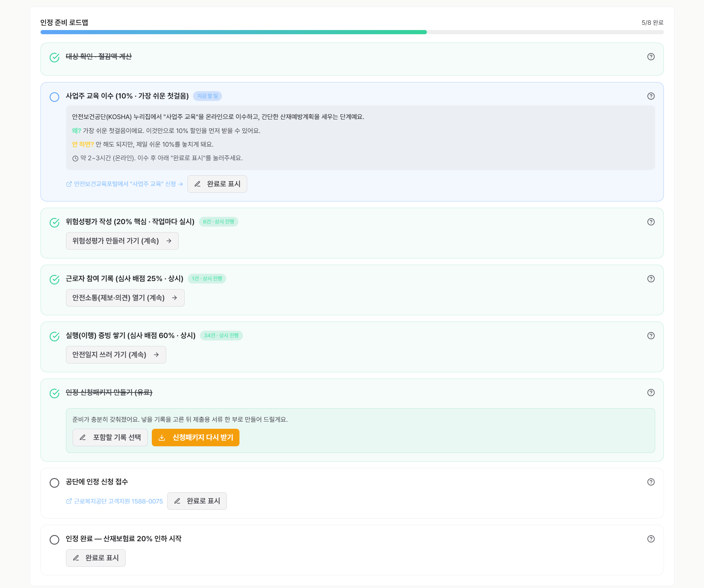Click 완료로 표시 under 공단에 인정 신청 접수

coord(197,501)
